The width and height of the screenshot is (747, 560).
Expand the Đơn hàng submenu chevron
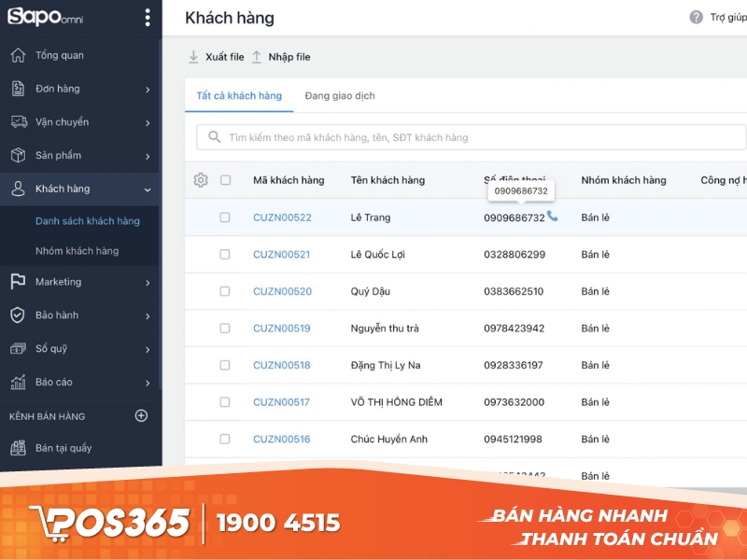pos(148,90)
